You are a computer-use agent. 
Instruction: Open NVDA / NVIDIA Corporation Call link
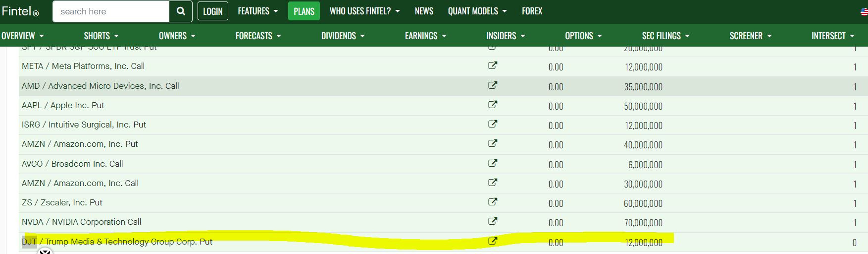(82, 222)
